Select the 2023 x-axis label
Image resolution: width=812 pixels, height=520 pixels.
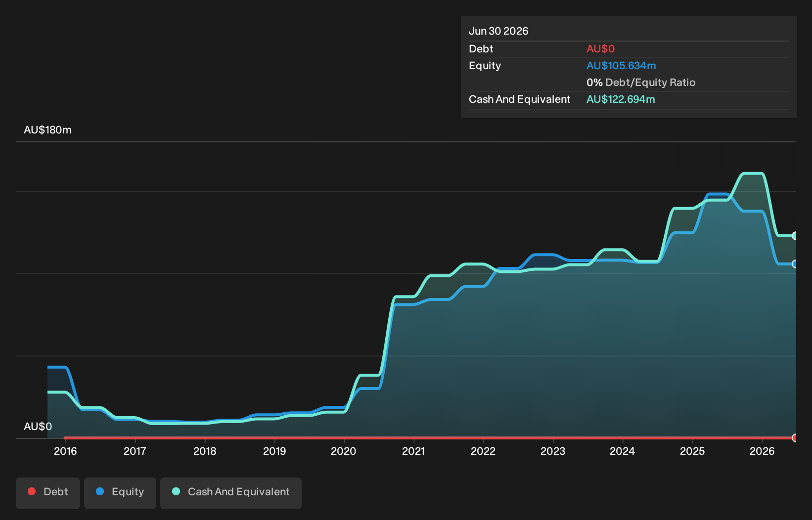pyautogui.click(x=553, y=451)
